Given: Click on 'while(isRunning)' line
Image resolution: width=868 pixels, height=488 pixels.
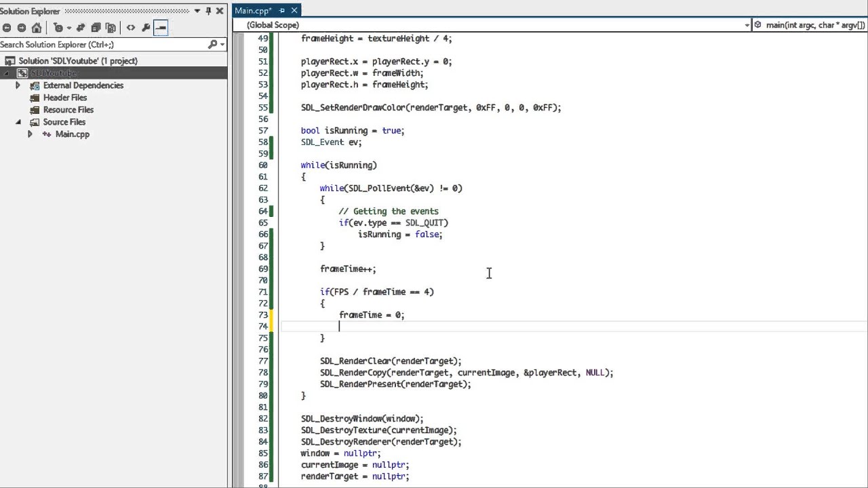Looking at the screenshot, I should point(339,165).
